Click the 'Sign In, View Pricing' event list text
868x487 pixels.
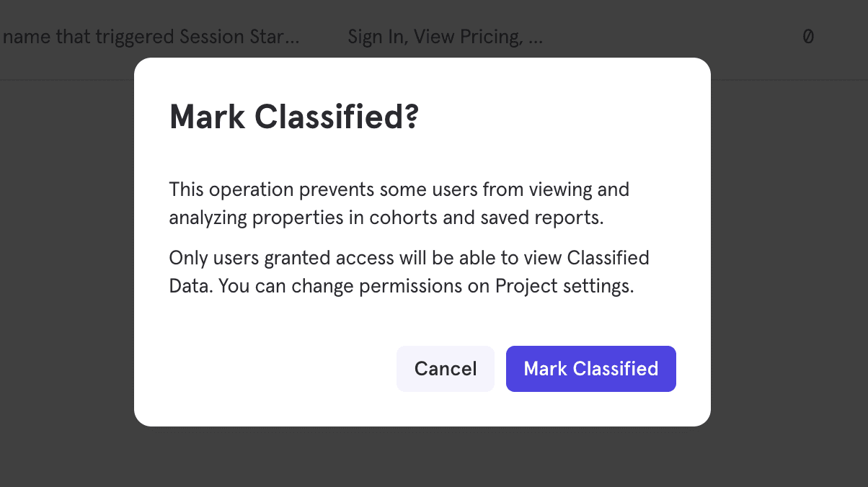(446, 36)
